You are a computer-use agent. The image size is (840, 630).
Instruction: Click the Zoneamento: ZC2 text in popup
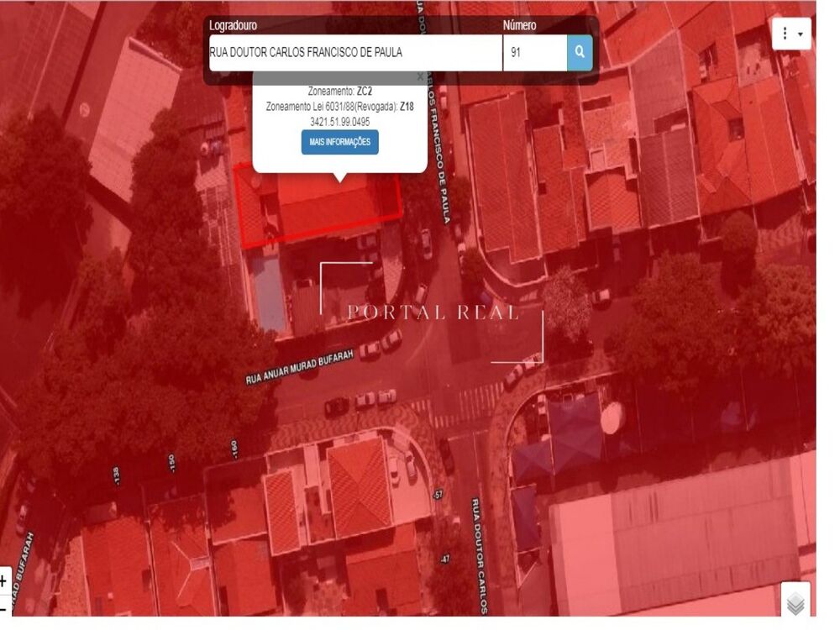pos(339,91)
